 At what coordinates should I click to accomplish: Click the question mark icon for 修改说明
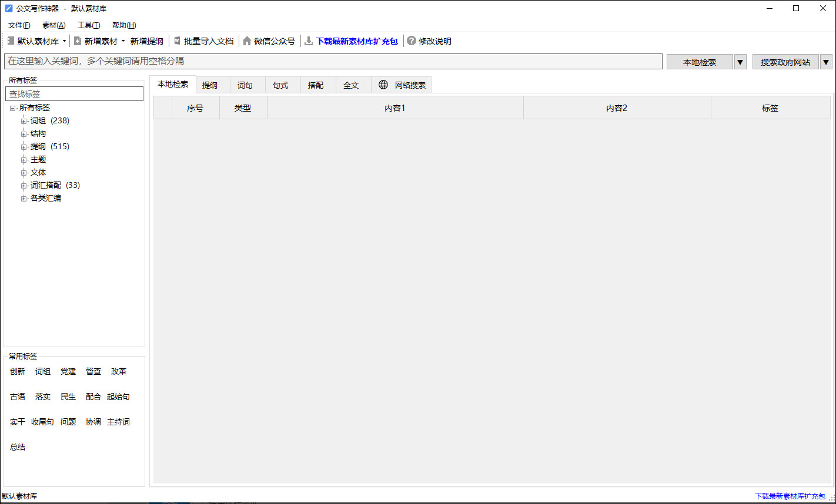pyautogui.click(x=412, y=41)
